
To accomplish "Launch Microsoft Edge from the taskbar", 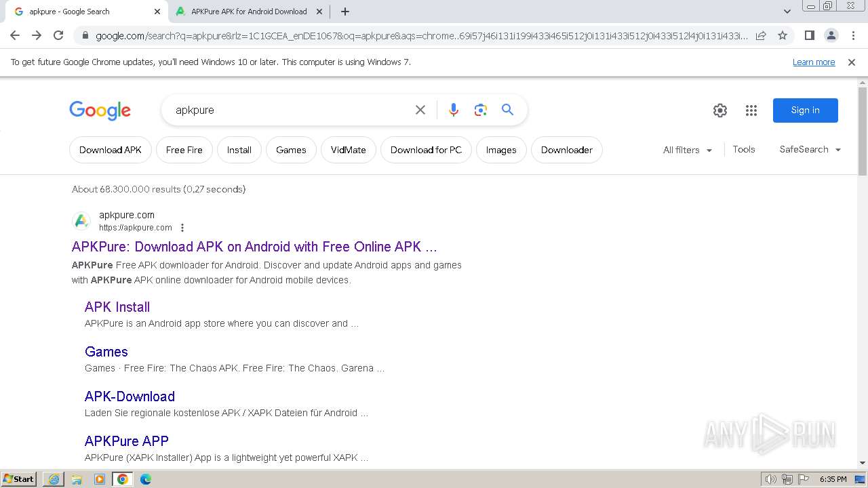I will (146, 479).
